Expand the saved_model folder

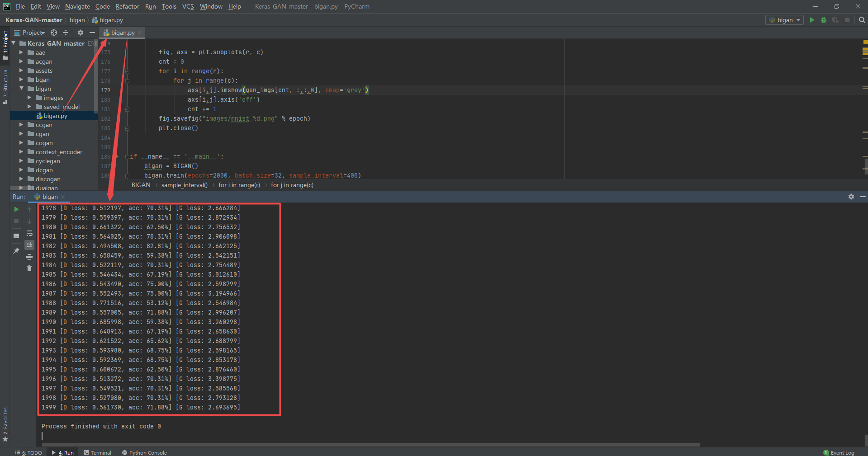click(x=29, y=107)
